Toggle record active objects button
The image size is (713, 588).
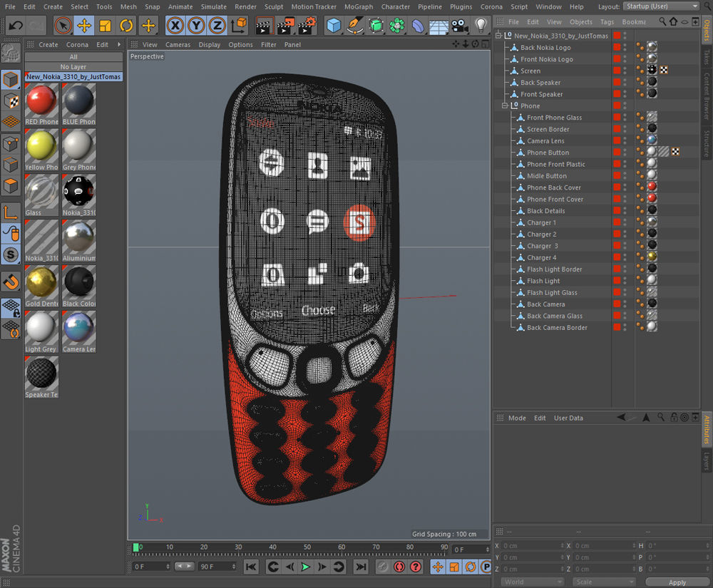click(x=383, y=567)
